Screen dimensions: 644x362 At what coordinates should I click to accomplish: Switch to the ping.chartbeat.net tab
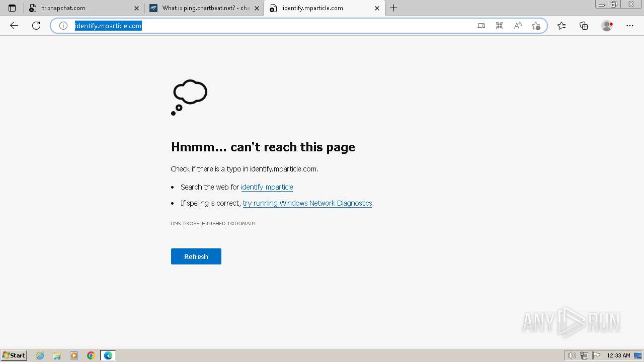click(x=204, y=8)
